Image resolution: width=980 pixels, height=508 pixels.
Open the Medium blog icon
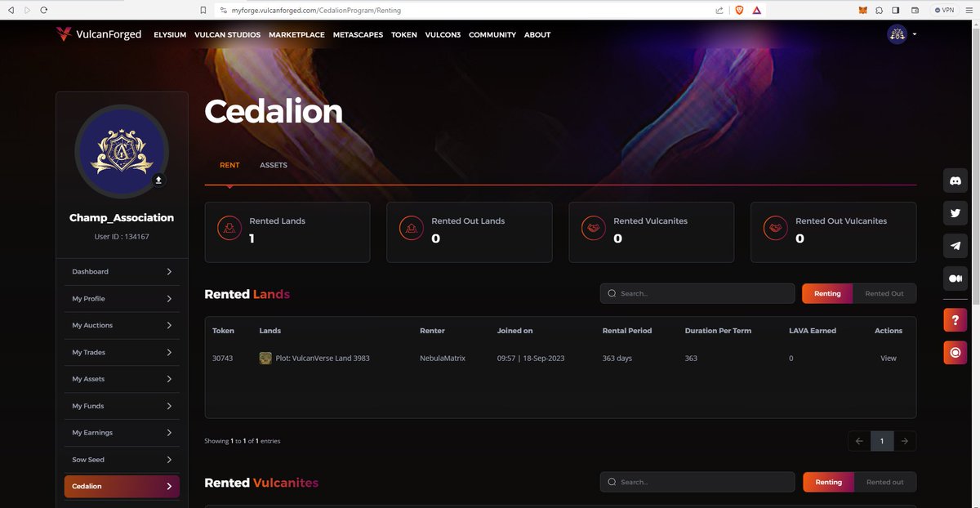pyautogui.click(x=955, y=278)
